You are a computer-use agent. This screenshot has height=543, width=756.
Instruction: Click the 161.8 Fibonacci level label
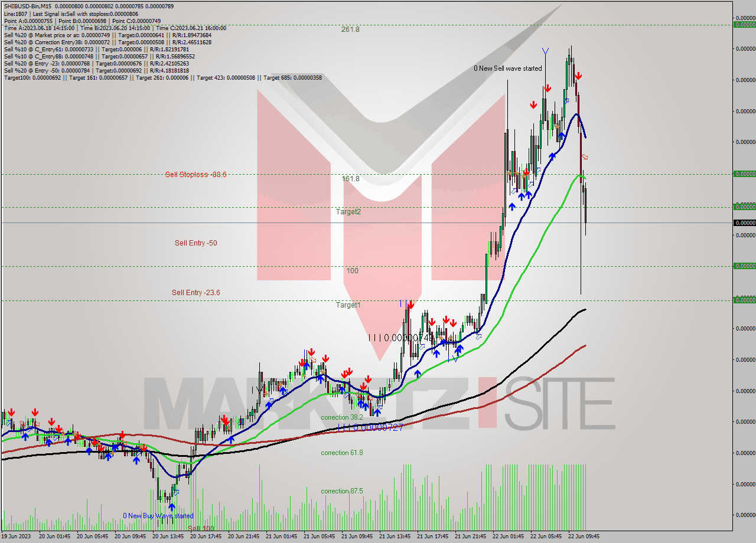pyautogui.click(x=350, y=178)
